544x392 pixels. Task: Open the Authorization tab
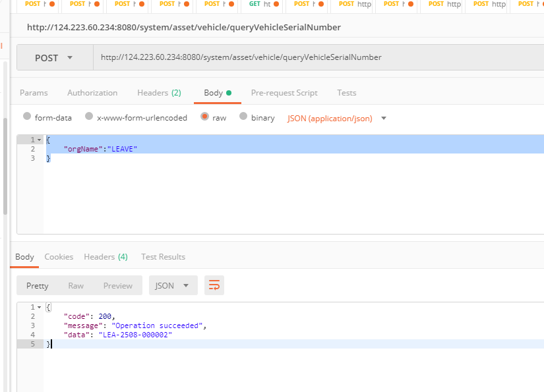92,93
